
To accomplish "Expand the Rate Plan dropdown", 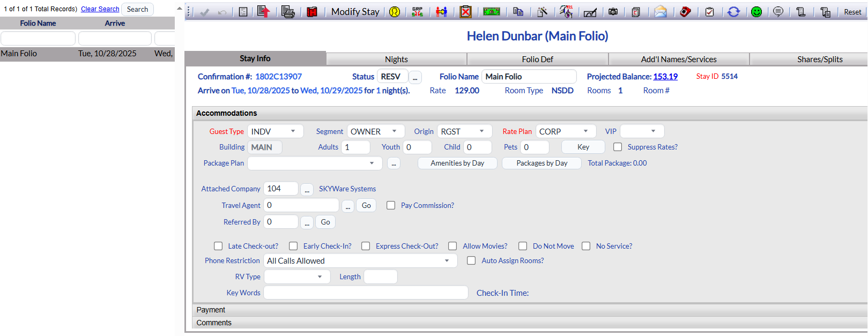I will point(565,131).
